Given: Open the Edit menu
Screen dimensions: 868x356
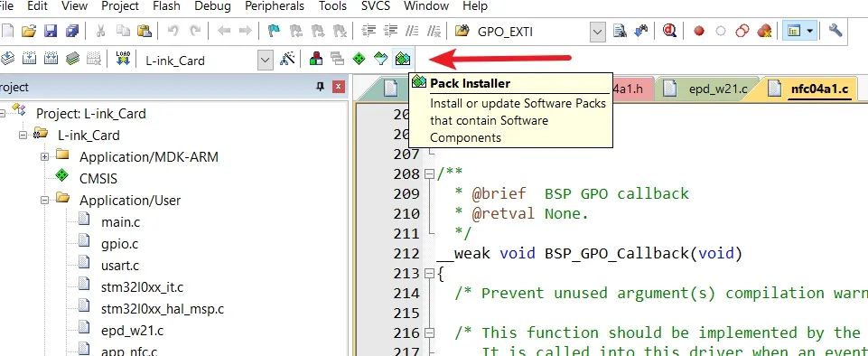Looking at the screenshot, I should [37, 6].
